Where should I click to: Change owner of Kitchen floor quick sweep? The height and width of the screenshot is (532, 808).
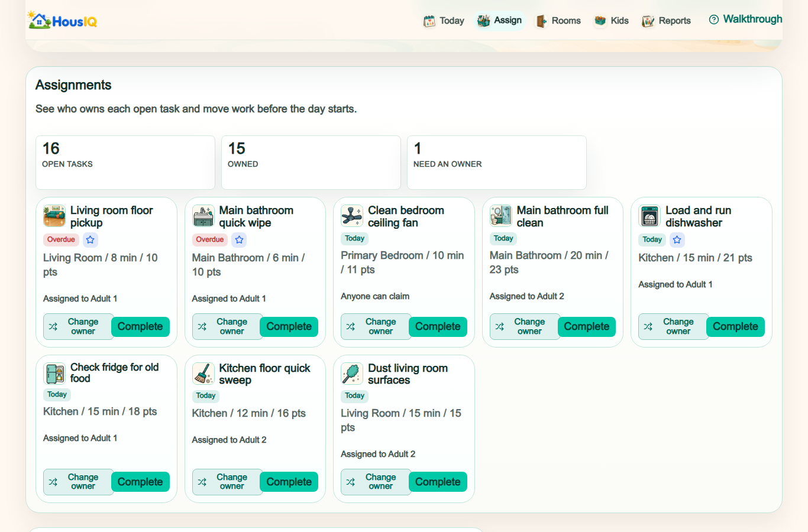pos(227,482)
